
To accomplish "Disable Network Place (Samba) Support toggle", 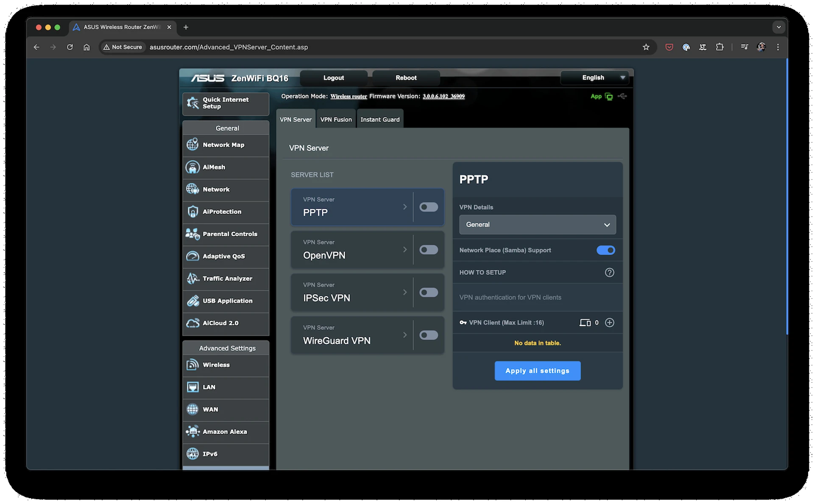I will 605,250.
